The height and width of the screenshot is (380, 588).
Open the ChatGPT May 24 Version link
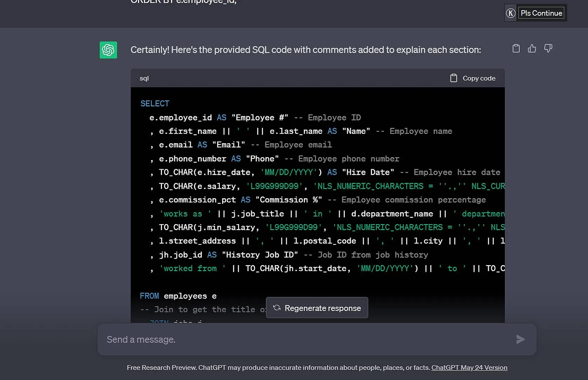coord(469,367)
